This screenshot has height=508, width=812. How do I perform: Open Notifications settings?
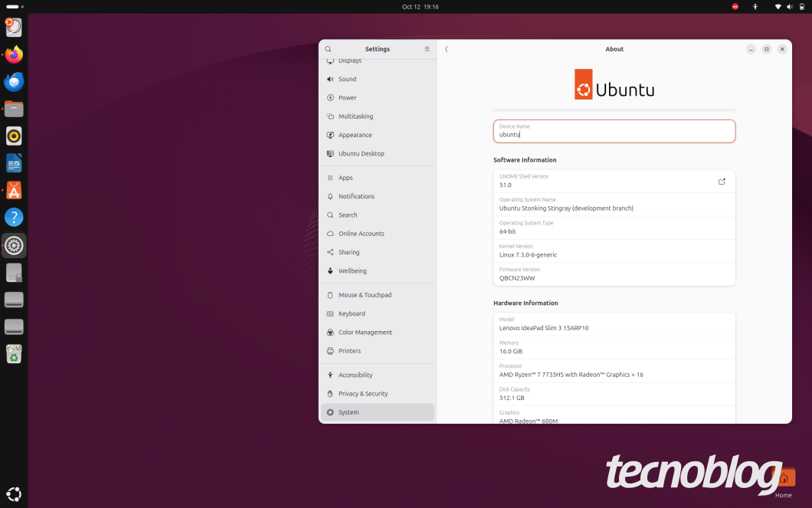click(x=378, y=196)
